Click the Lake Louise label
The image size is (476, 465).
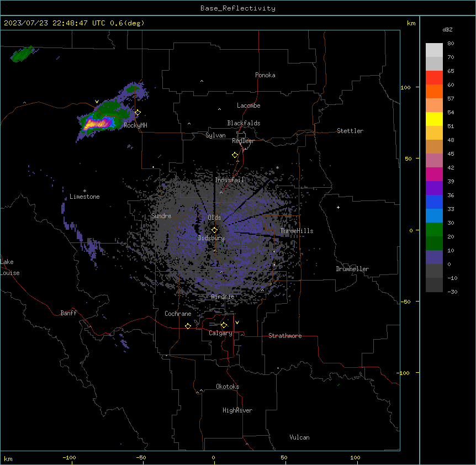tap(10, 267)
